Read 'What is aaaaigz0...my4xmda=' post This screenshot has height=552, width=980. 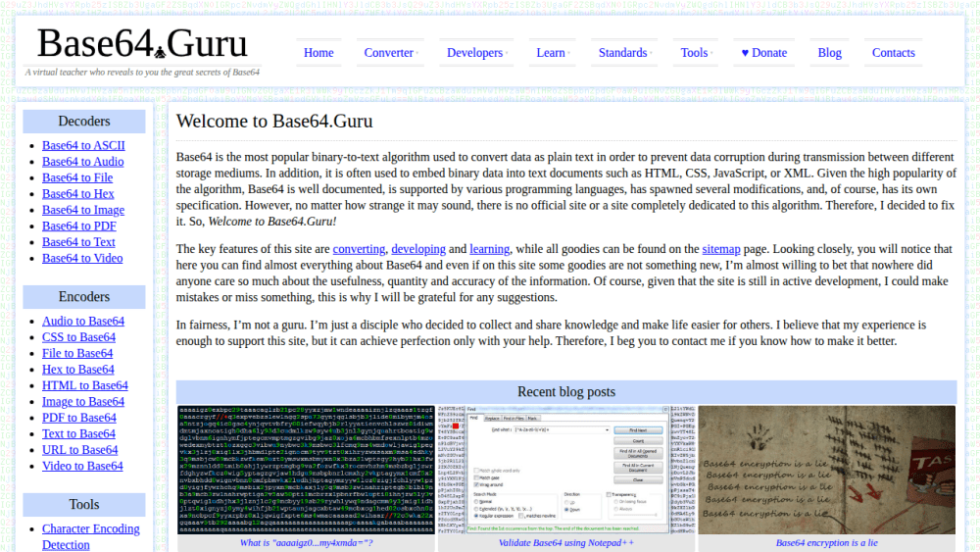306,542
